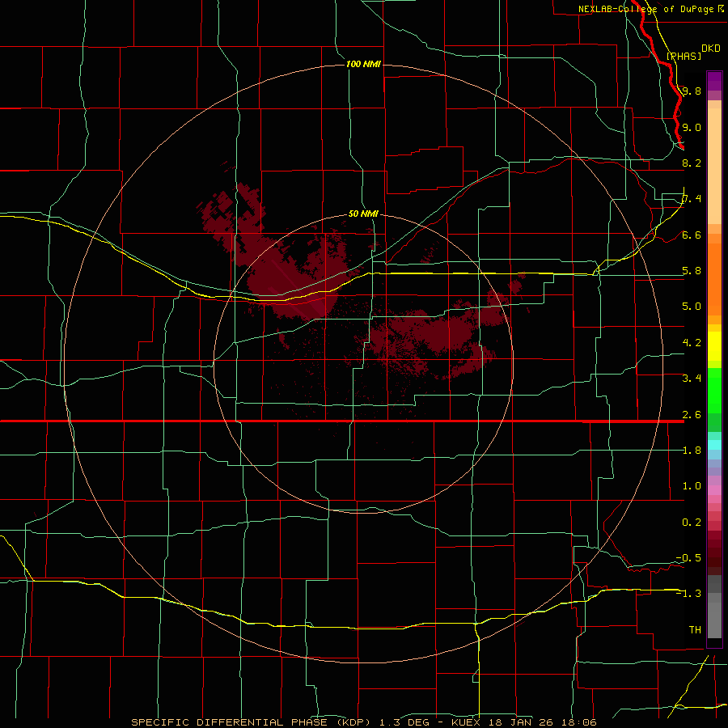Pick the cyan segment of the color bar
Image resolution: width=728 pixels, height=728 pixels.
714,445
